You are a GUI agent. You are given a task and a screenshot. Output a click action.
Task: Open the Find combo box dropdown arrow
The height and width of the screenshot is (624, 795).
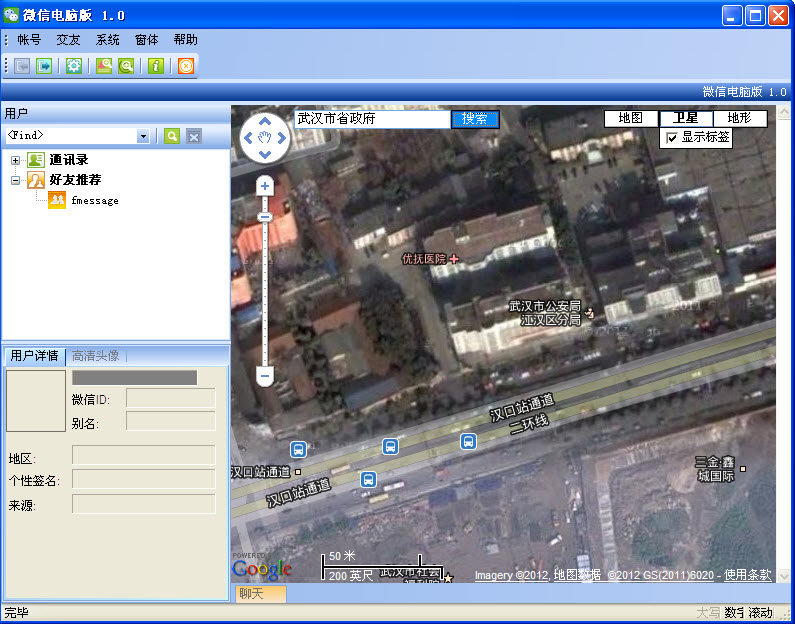click(x=143, y=136)
